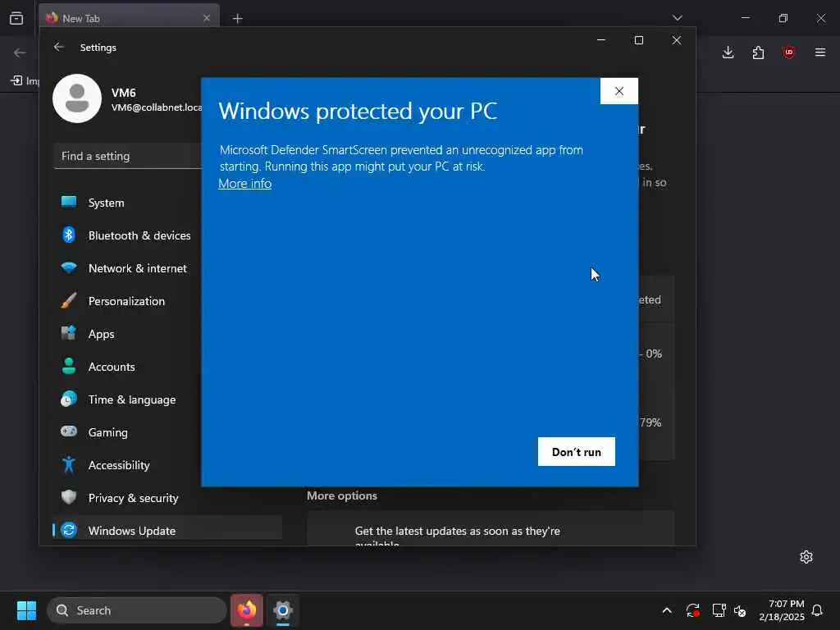Click the Personalization brush icon
Screen dimensions: 840x630
(x=69, y=300)
